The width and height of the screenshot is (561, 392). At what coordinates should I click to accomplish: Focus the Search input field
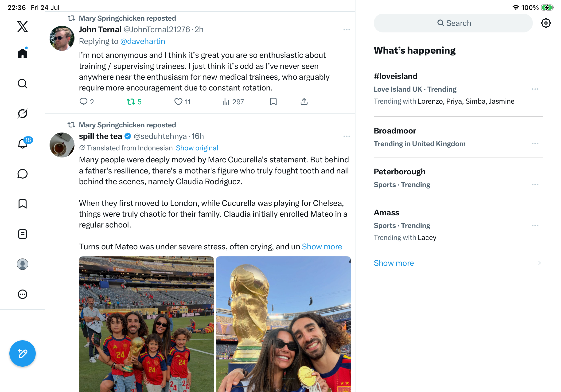[453, 23]
